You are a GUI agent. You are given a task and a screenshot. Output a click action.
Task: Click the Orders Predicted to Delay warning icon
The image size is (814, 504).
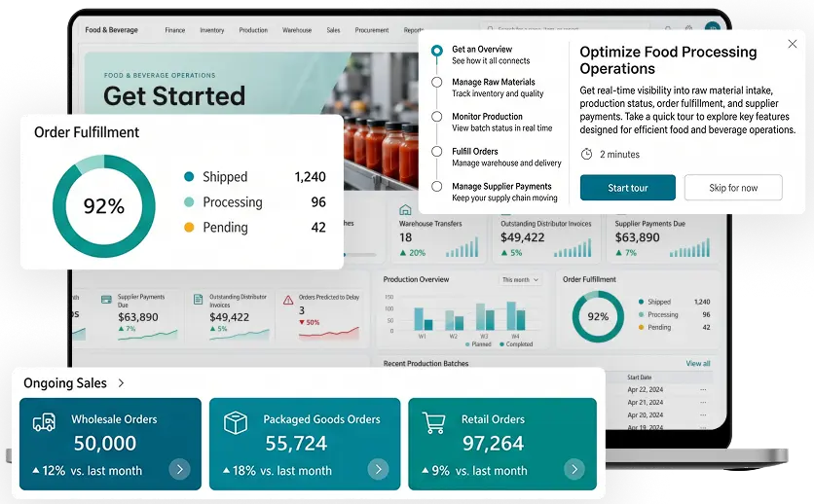click(288, 300)
